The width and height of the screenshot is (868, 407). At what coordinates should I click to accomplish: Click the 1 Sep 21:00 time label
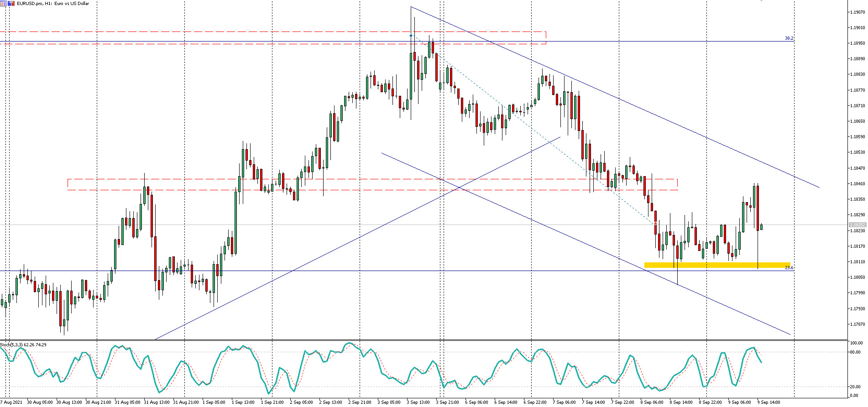coord(272,402)
